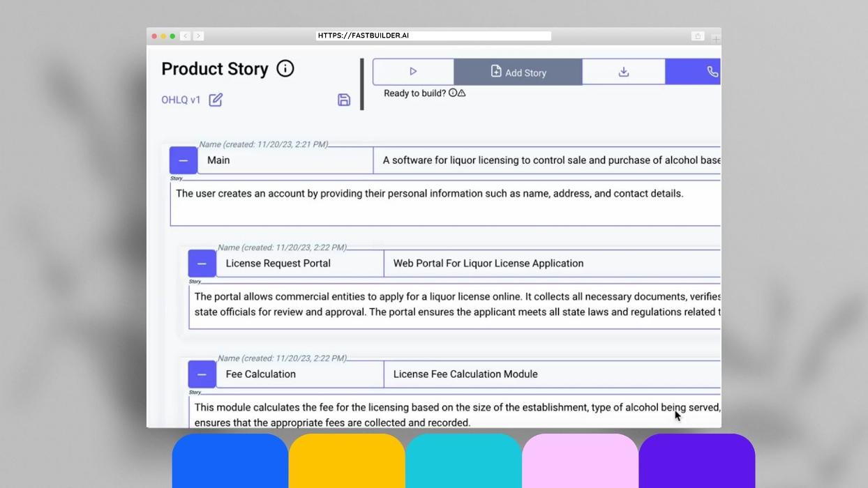Click the browser back navigation arrow
The width and height of the screenshot is (868, 488).
(185, 36)
